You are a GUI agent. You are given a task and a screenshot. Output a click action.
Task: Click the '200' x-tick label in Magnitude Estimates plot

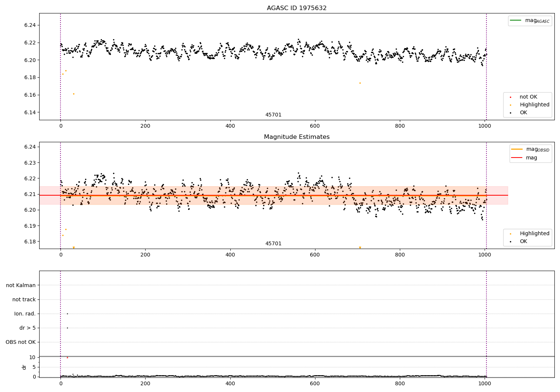tap(145, 255)
